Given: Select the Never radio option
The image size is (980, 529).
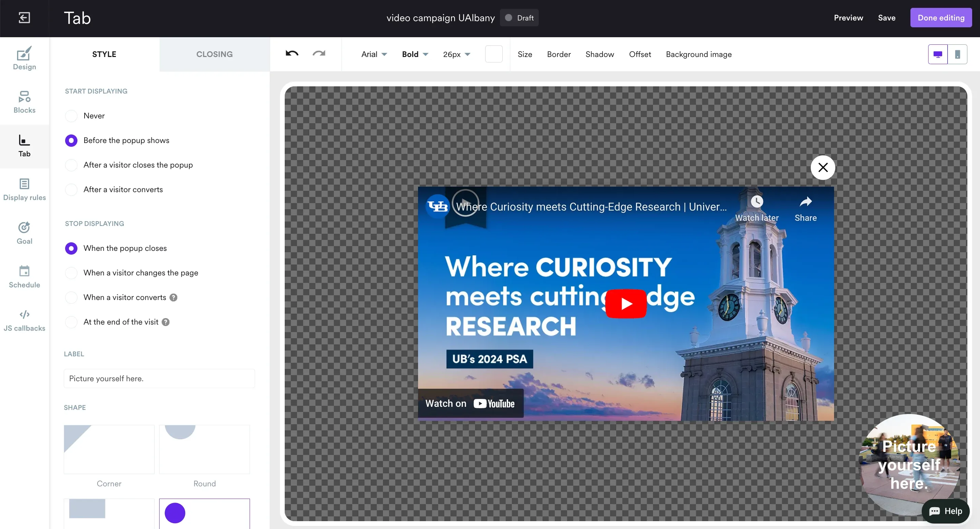Looking at the screenshot, I should click(x=71, y=116).
